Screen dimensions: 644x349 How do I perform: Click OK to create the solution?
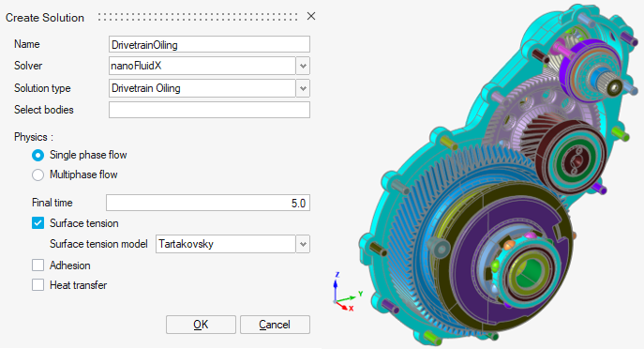201,325
